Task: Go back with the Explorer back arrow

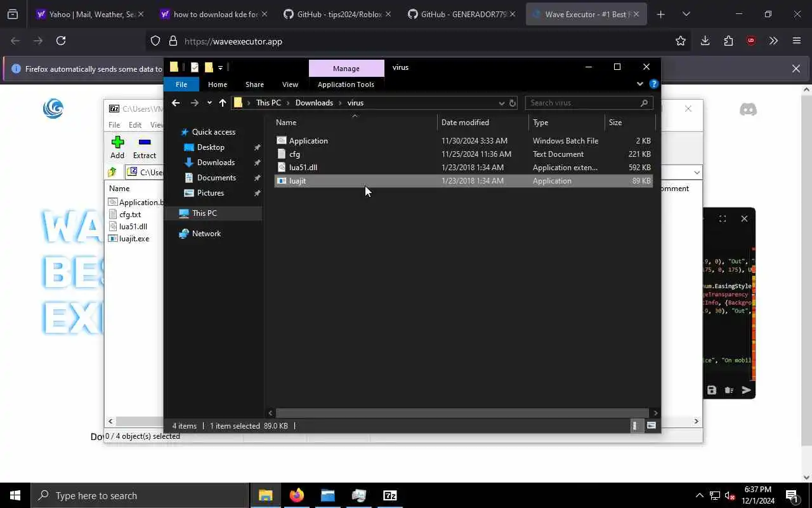Action: (x=176, y=103)
